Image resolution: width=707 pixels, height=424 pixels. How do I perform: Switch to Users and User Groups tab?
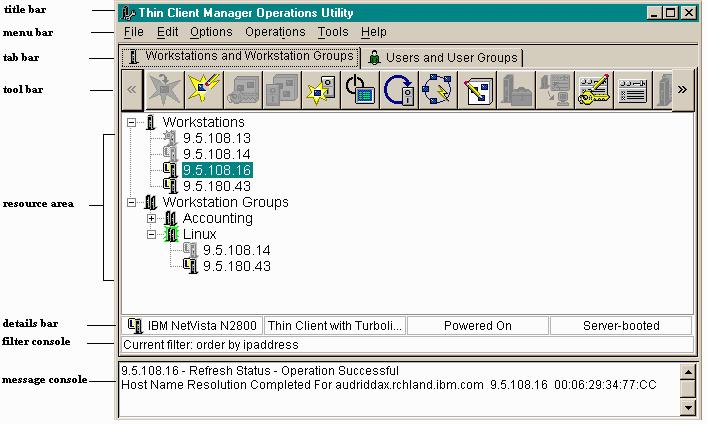(442, 58)
